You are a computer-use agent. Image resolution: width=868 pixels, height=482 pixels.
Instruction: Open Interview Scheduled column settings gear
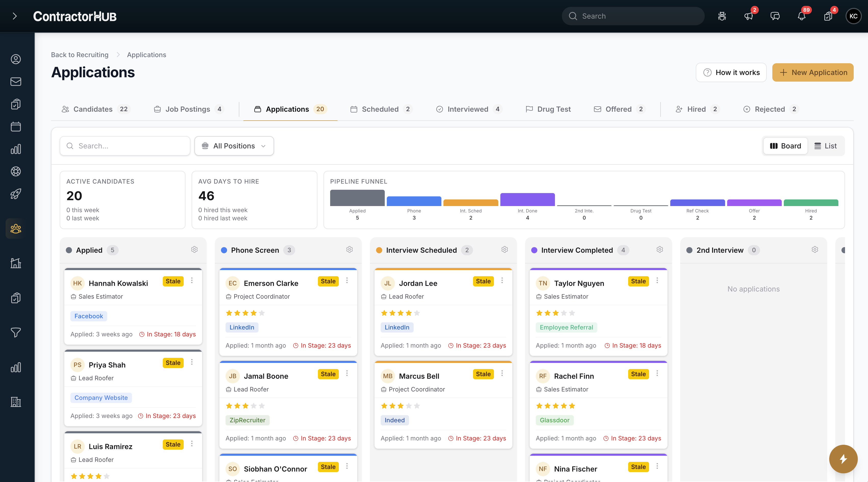(504, 250)
